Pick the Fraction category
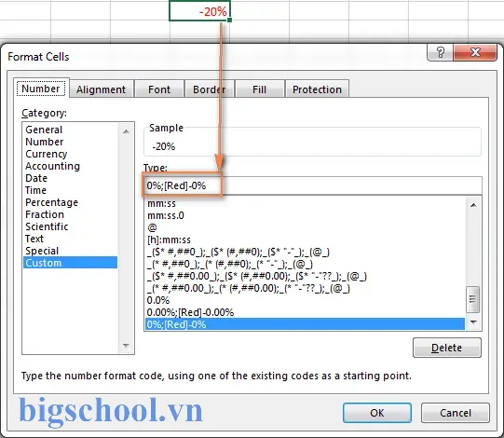 pyautogui.click(x=70, y=214)
